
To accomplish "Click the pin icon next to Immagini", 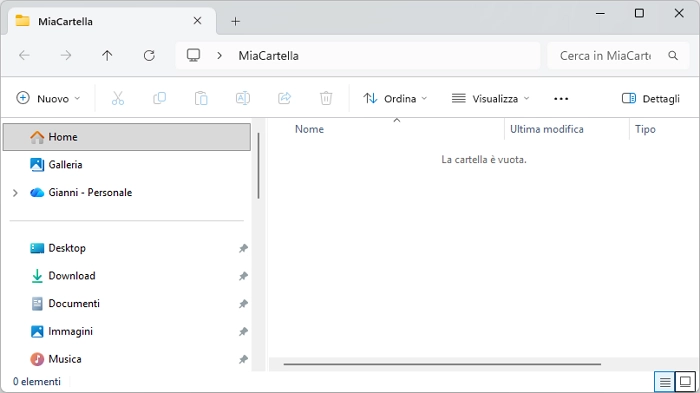I will point(243,331).
